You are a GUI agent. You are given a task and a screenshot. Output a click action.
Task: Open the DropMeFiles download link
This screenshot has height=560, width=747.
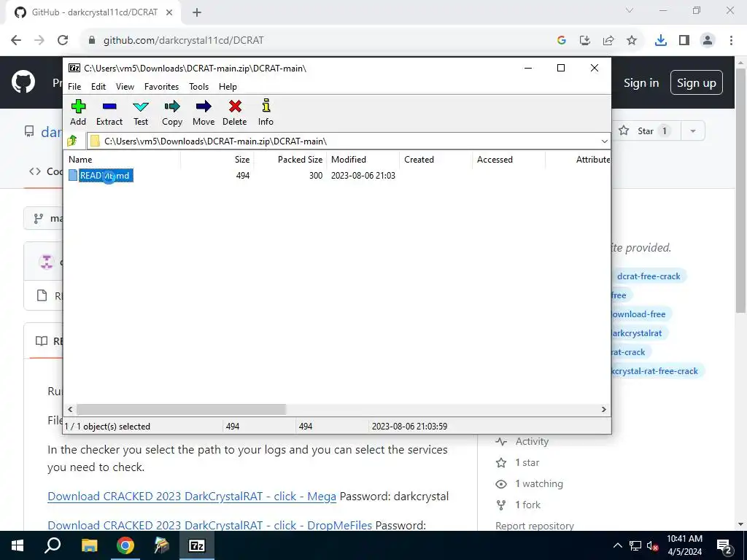[209, 525]
